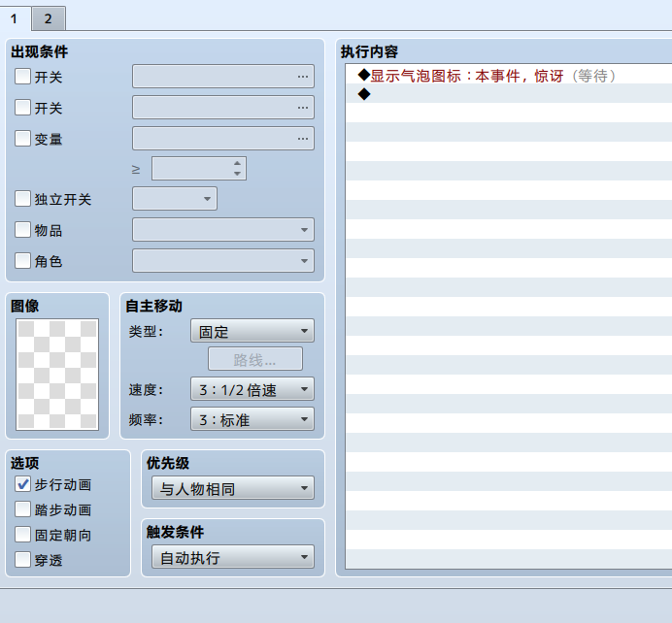The width and height of the screenshot is (672, 623).
Task: Open the 变量 selector field
Action: tap(223, 138)
